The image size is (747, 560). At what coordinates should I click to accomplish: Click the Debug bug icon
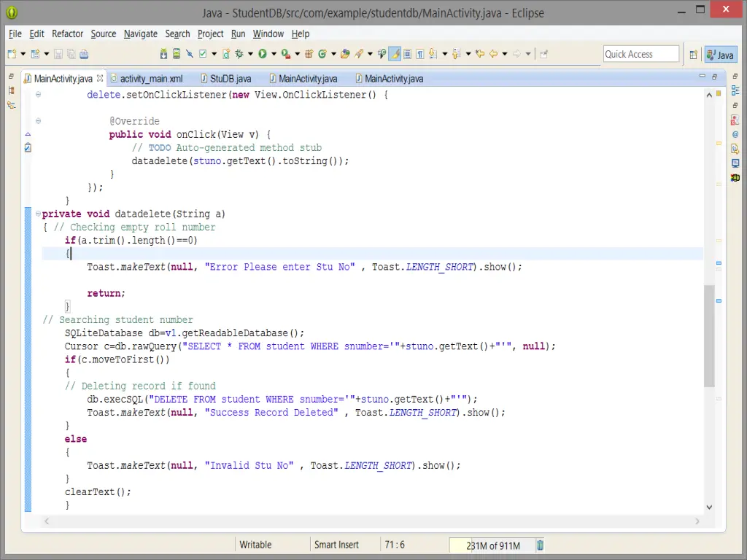(x=239, y=54)
